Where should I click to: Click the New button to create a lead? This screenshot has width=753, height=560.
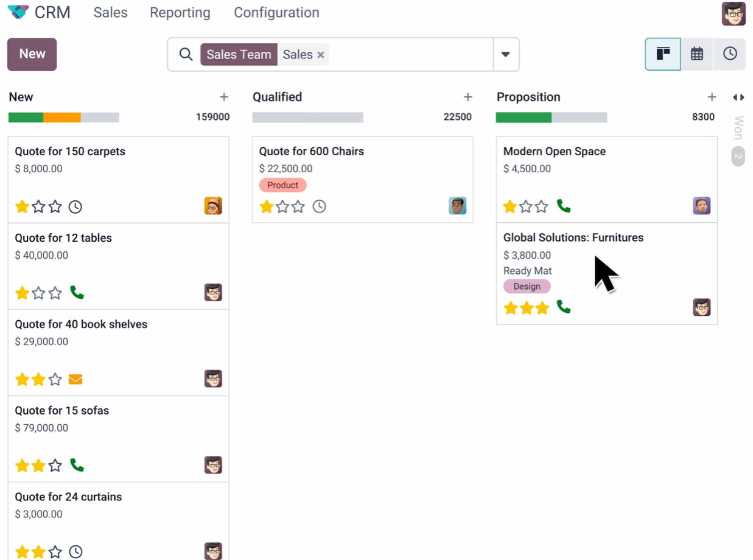[x=32, y=54]
